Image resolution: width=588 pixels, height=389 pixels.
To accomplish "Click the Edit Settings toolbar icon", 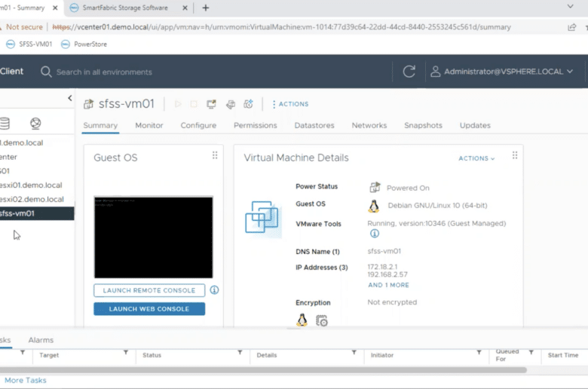I will [x=230, y=104].
